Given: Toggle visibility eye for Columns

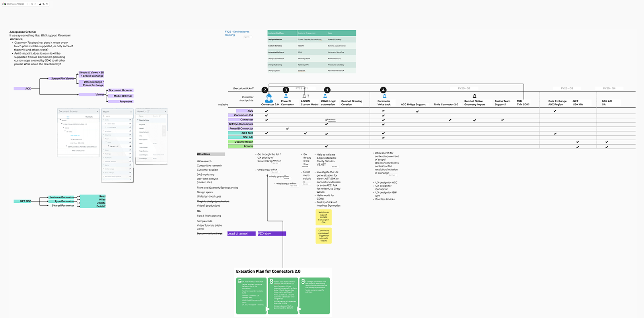Looking at the screenshot, I should 130,135.
